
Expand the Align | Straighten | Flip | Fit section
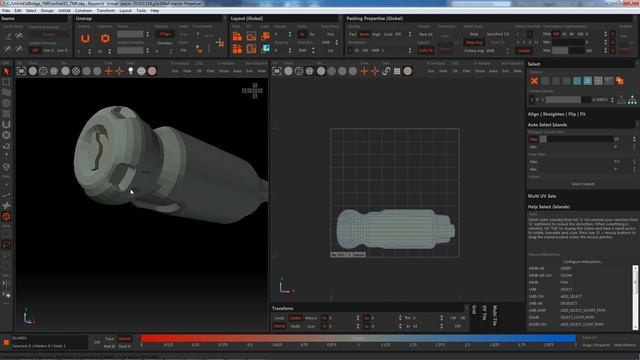(557, 114)
